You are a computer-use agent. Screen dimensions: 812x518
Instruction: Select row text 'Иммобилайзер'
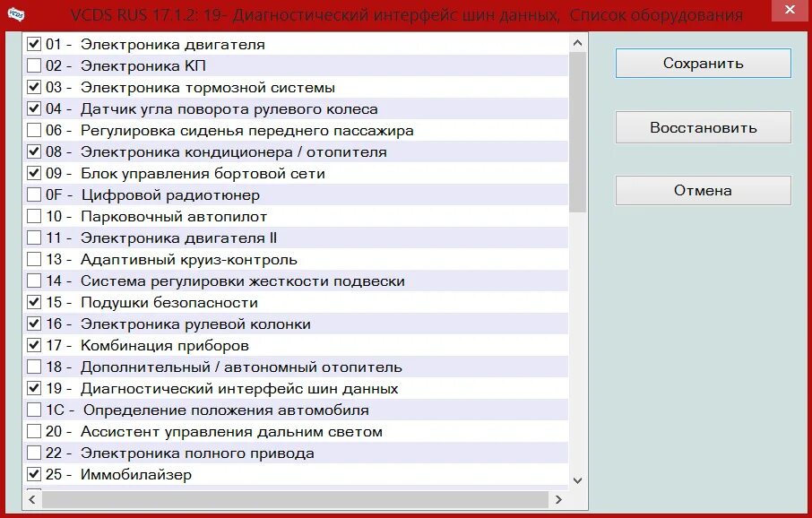(x=135, y=474)
